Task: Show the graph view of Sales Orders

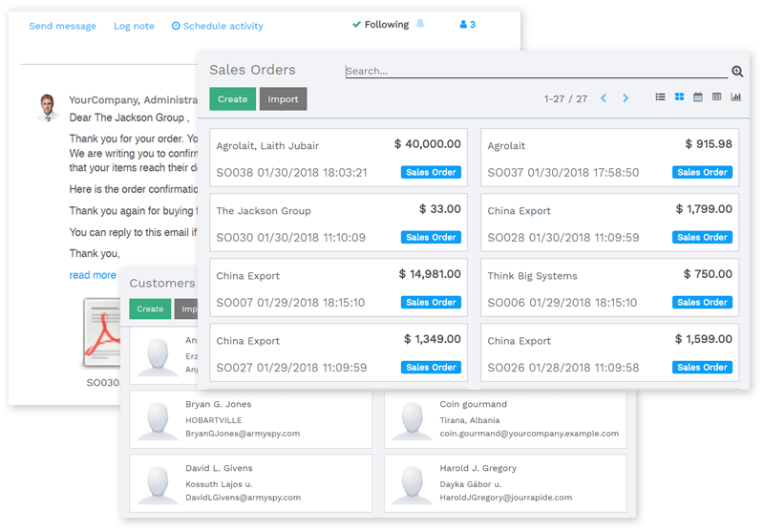Action: [735, 97]
